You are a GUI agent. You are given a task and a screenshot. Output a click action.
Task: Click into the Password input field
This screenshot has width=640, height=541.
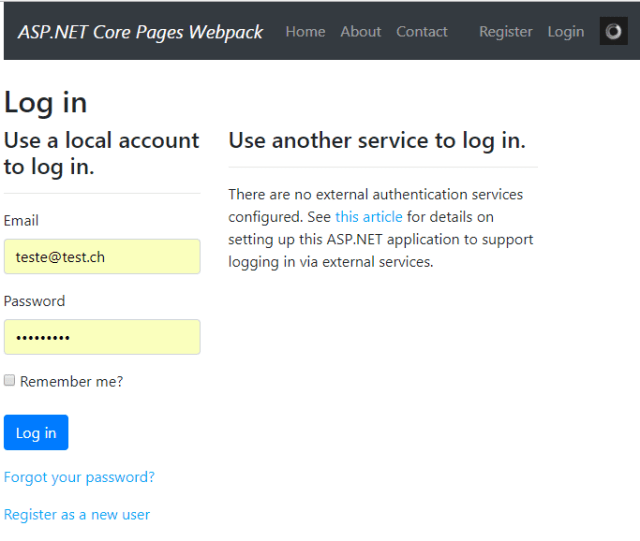click(x=102, y=337)
